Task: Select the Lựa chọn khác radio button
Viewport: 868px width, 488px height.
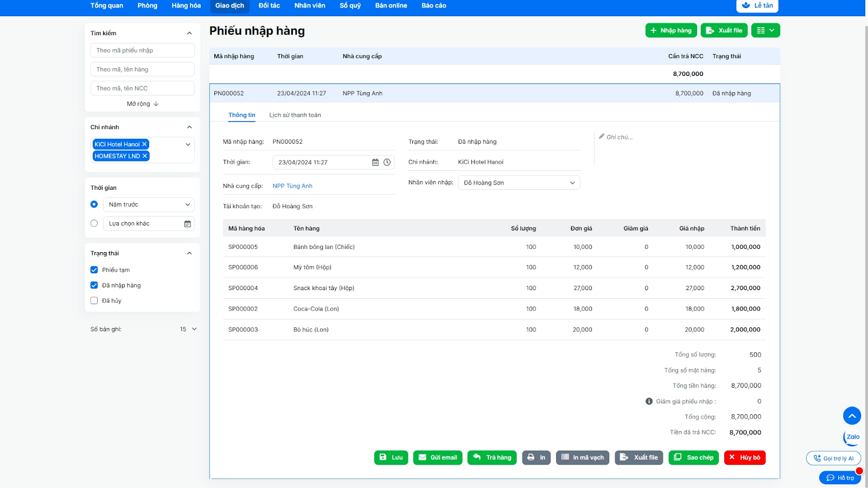Action: 94,223
